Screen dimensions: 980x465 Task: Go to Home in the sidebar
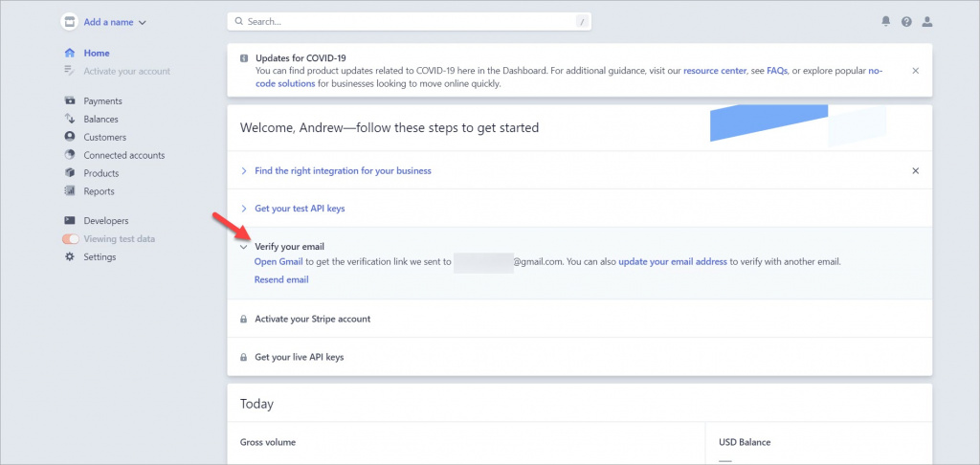tap(97, 54)
